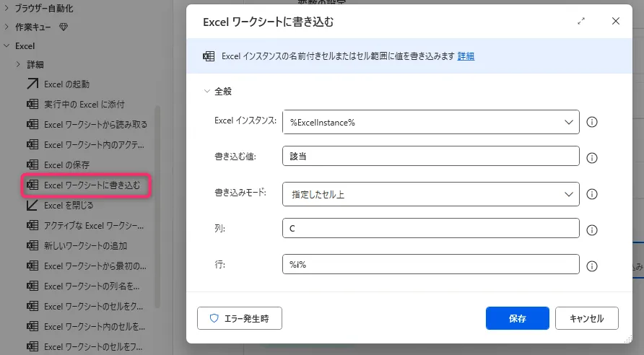Select Excel の保存 in action list
Image resolution: width=644 pixels, height=355 pixels.
click(66, 165)
